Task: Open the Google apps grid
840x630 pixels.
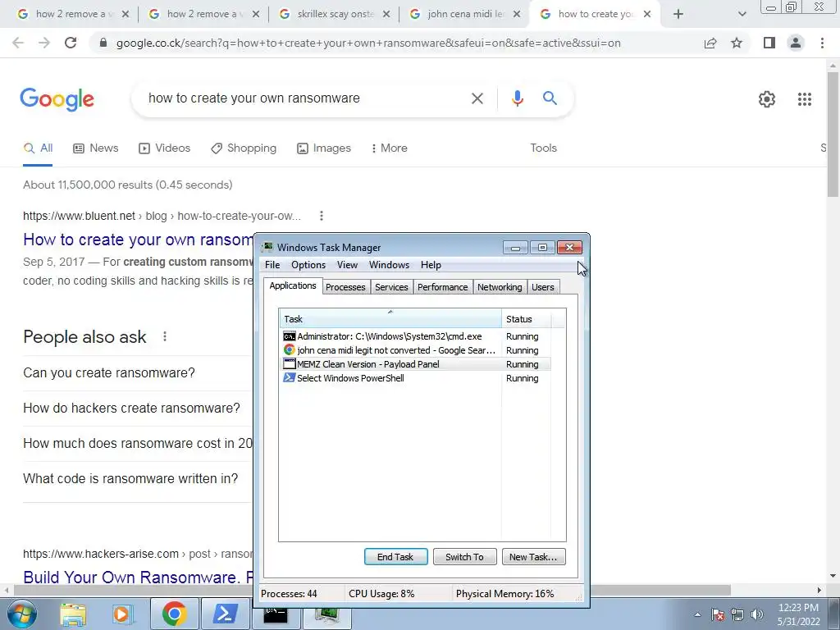Action: (x=804, y=99)
